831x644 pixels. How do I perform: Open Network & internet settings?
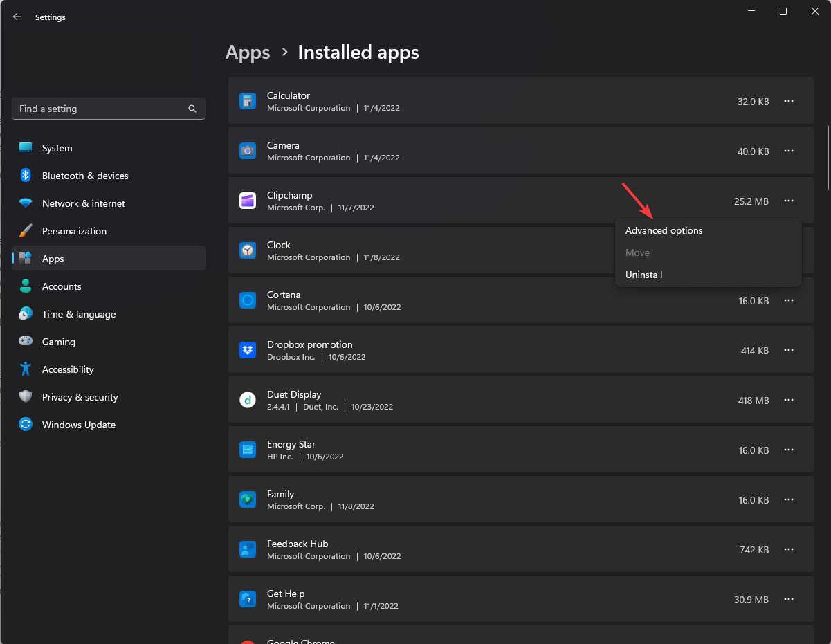tap(109, 203)
